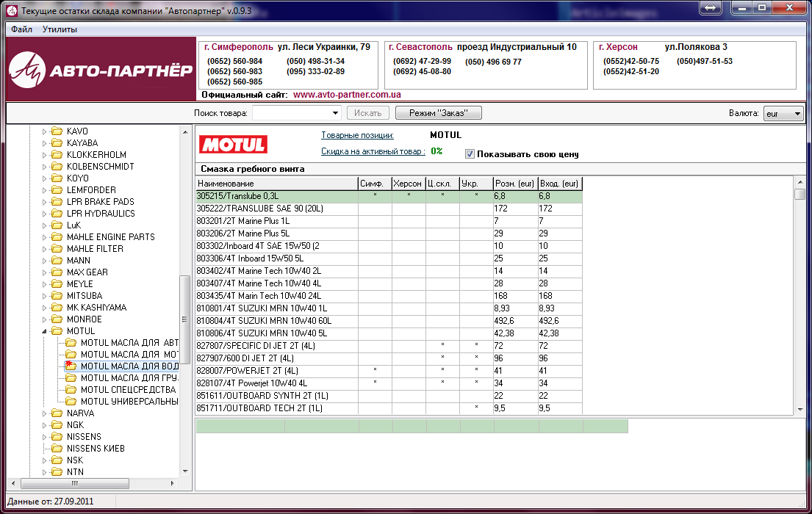Open the Утилиты menu
The width and height of the screenshot is (812, 514).
[x=60, y=29]
